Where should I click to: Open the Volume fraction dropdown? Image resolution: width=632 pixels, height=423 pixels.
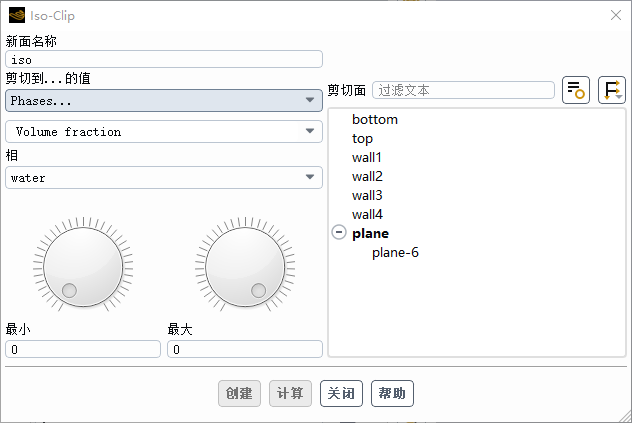[164, 132]
